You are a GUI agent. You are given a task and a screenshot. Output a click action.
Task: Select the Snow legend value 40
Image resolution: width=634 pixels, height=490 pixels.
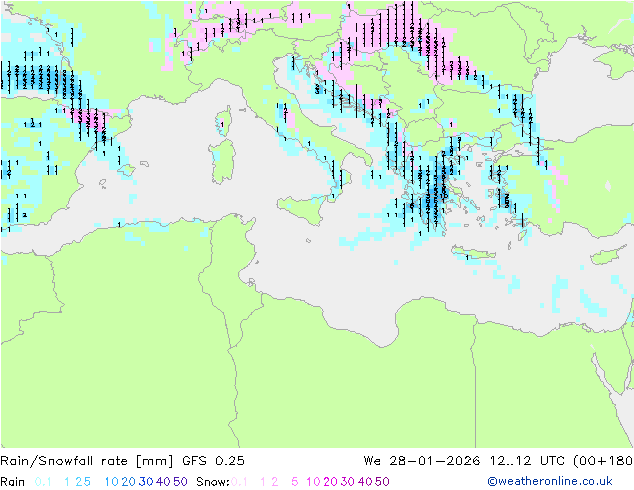(x=365, y=482)
